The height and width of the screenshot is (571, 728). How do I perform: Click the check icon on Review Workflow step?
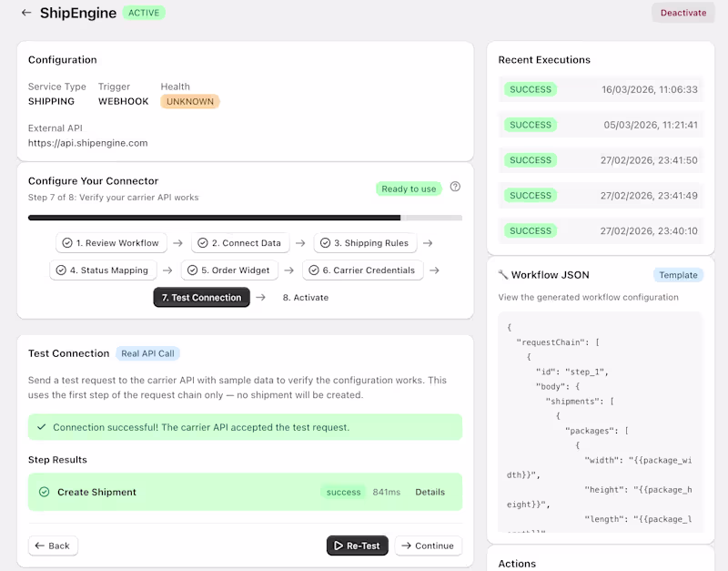[x=67, y=243]
